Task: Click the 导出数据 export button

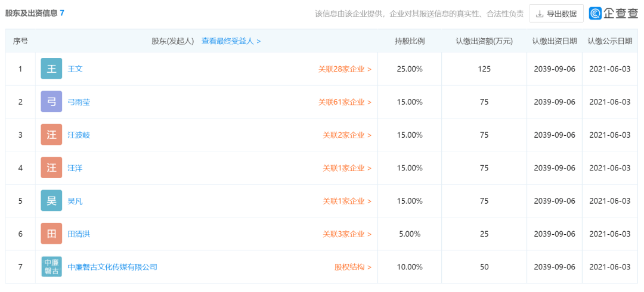Action: click(x=556, y=14)
